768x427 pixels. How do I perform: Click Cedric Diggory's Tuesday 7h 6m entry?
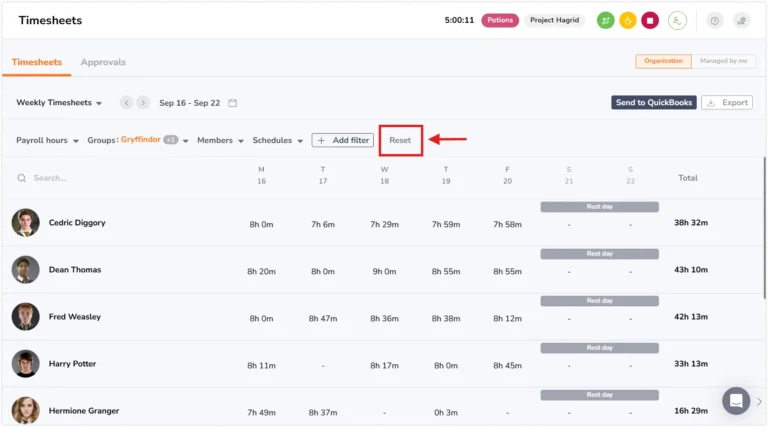[323, 224]
